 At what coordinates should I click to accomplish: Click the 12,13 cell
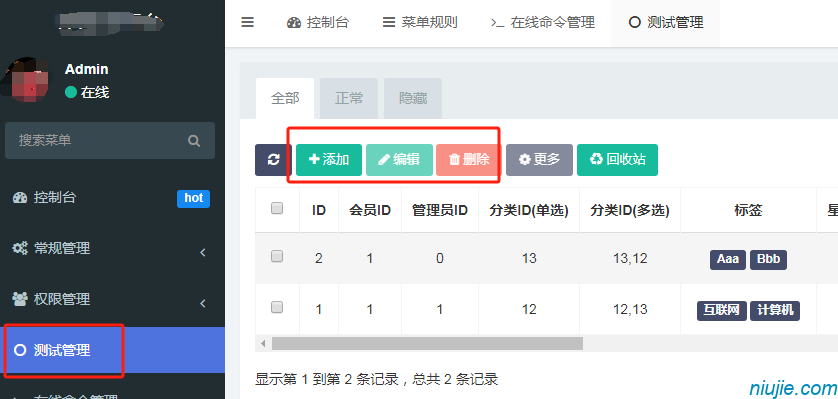pyautogui.click(x=630, y=309)
